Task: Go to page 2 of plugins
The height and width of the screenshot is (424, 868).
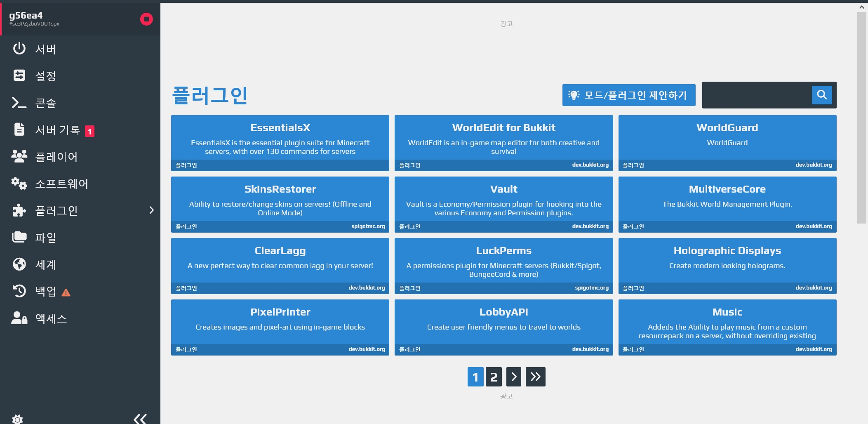Action: (494, 377)
